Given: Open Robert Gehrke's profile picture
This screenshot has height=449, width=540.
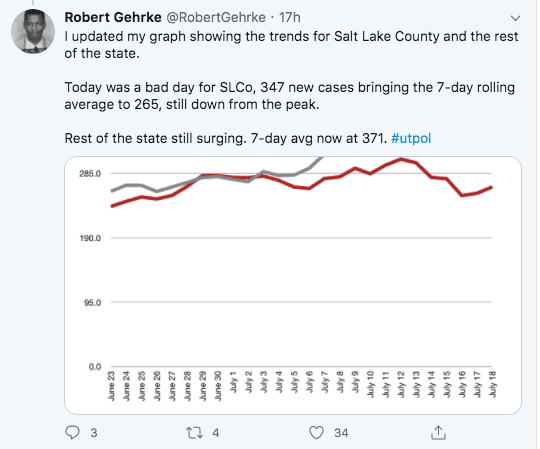Looking at the screenshot, I should (33, 31).
